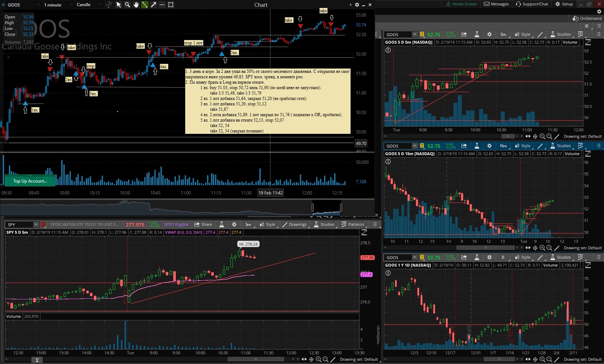604x364 pixels.
Task: Select the magnifier zoom tool in Chart toolbar
Action: click(x=127, y=5)
